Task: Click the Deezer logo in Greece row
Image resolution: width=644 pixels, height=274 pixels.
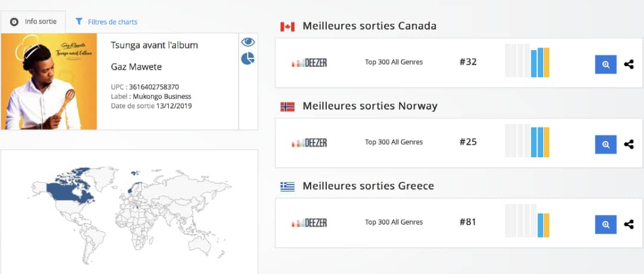Action: click(x=309, y=223)
